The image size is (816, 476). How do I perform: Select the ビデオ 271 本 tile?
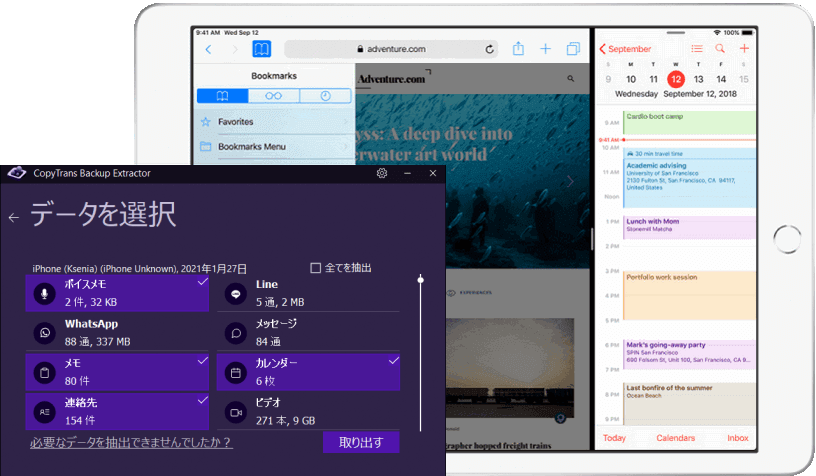click(308, 412)
